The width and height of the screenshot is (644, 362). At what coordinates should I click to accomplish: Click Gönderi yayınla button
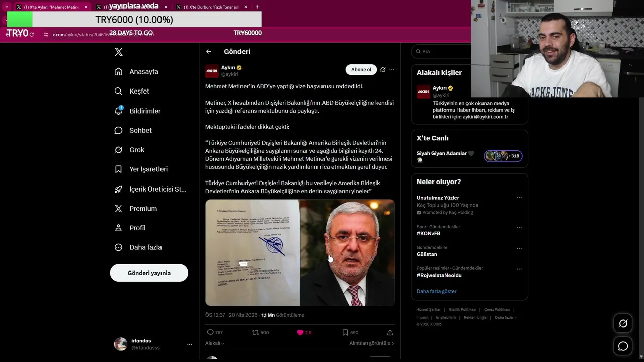(149, 273)
